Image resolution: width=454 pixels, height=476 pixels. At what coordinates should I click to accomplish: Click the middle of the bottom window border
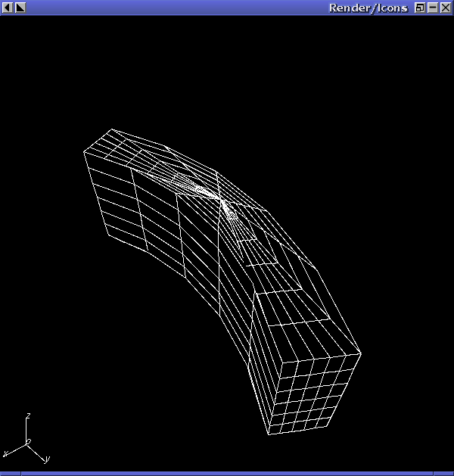click(x=227, y=474)
